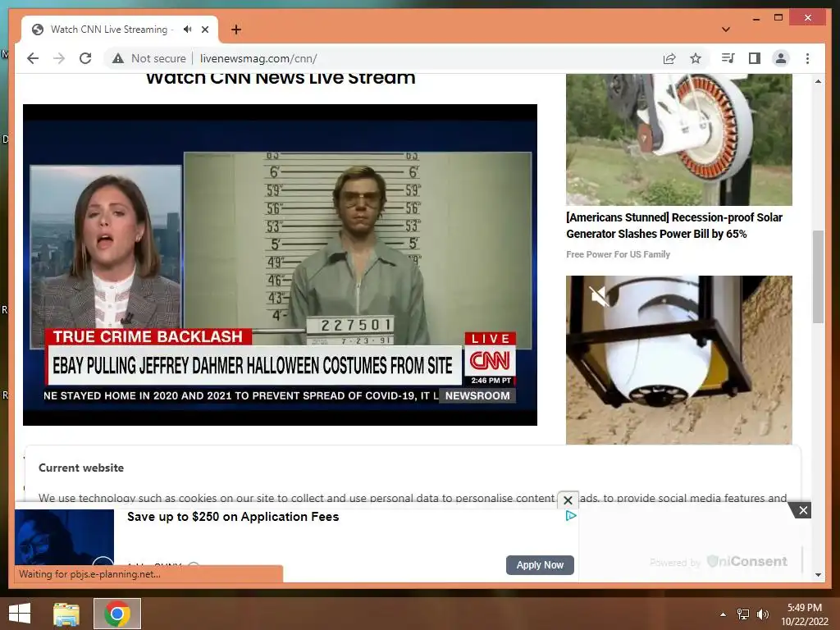Screen dimensions: 840x630
Task: Open the Windows Start menu
Action: pos(20,614)
